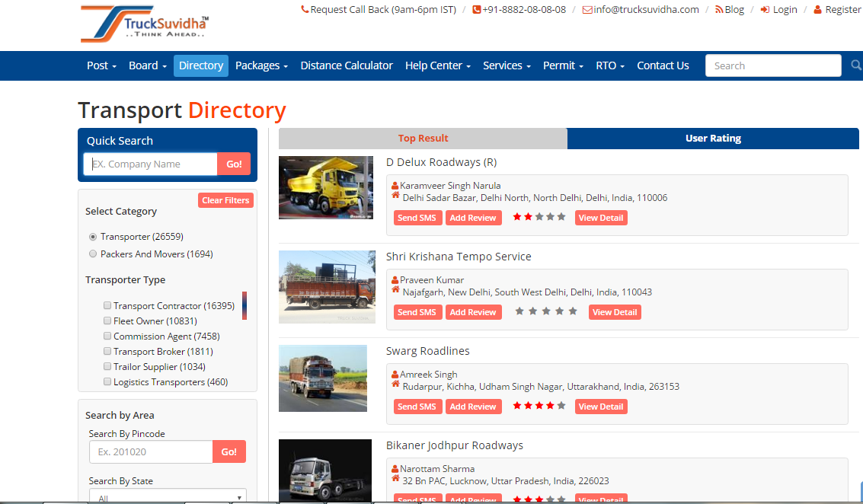This screenshot has width=863, height=504.
Task: Select the Transporter (26559) radio button
Action: pyautogui.click(x=93, y=237)
